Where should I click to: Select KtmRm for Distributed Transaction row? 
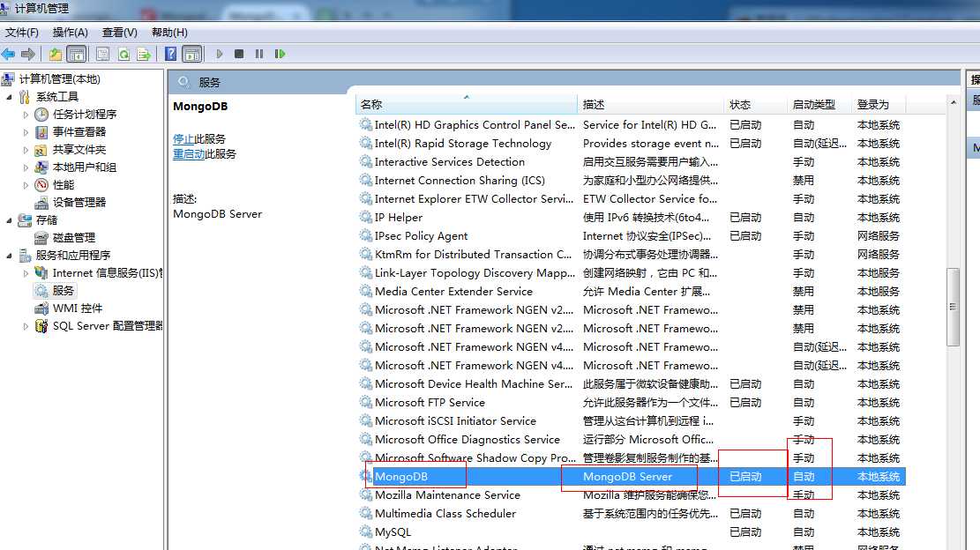tap(632, 255)
